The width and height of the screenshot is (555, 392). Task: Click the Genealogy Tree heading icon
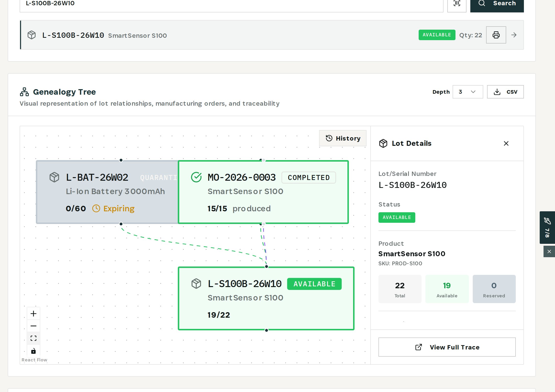(24, 92)
